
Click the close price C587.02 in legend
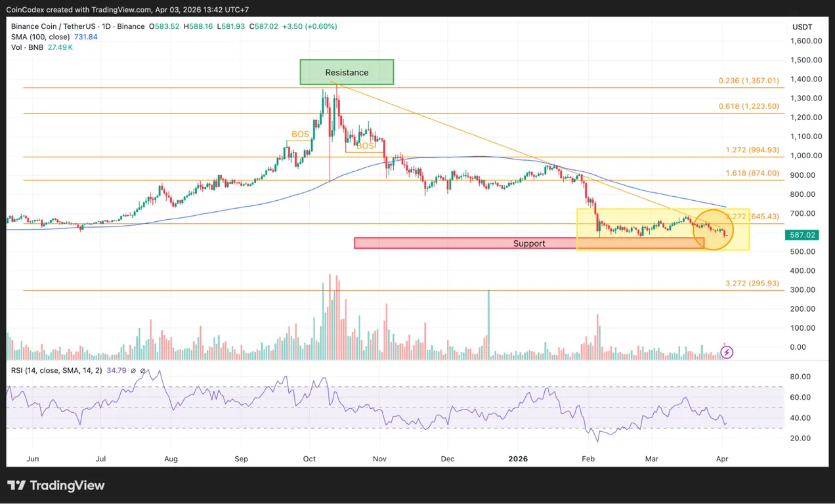265,26
